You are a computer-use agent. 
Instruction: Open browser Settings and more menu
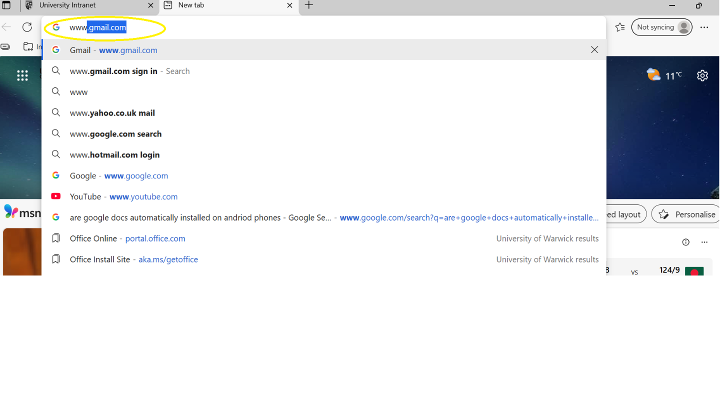click(704, 28)
